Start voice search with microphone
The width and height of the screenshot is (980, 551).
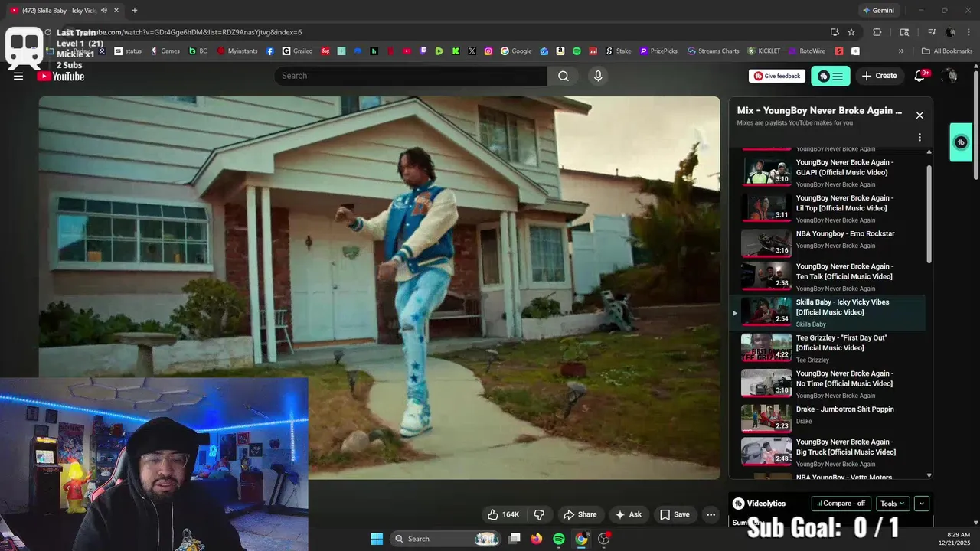pos(598,76)
